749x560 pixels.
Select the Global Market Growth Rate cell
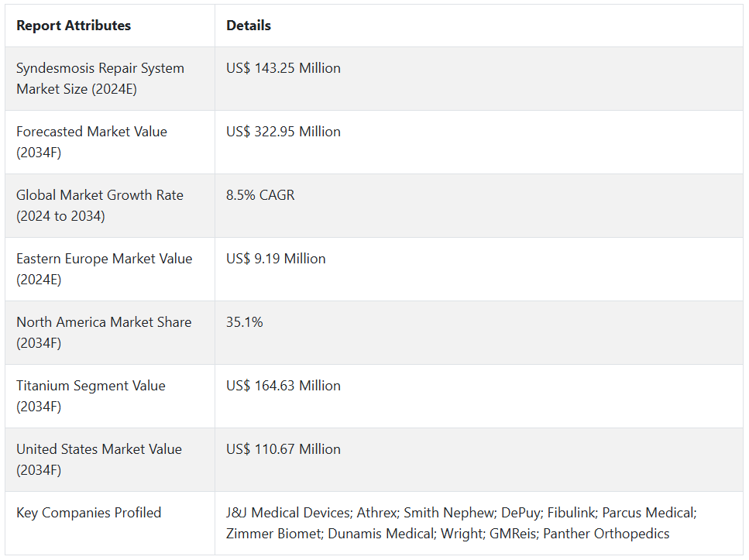tap(100, 205)
